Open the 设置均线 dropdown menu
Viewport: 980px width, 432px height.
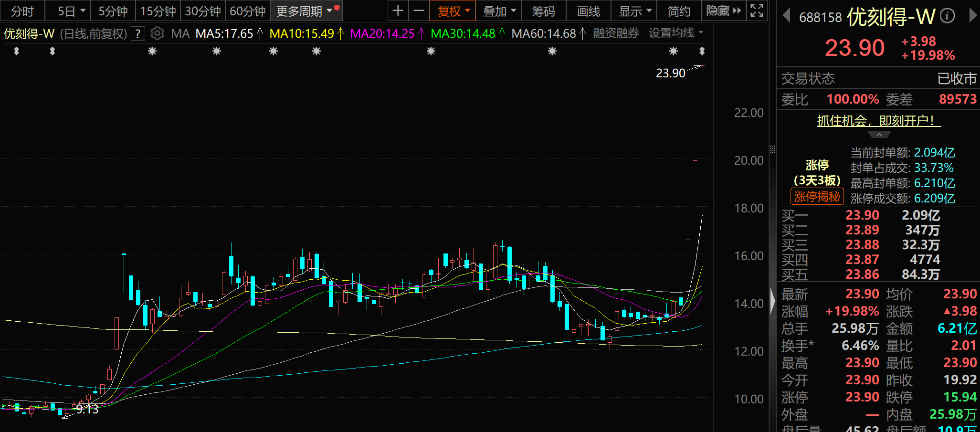click(x=675, y=33)
